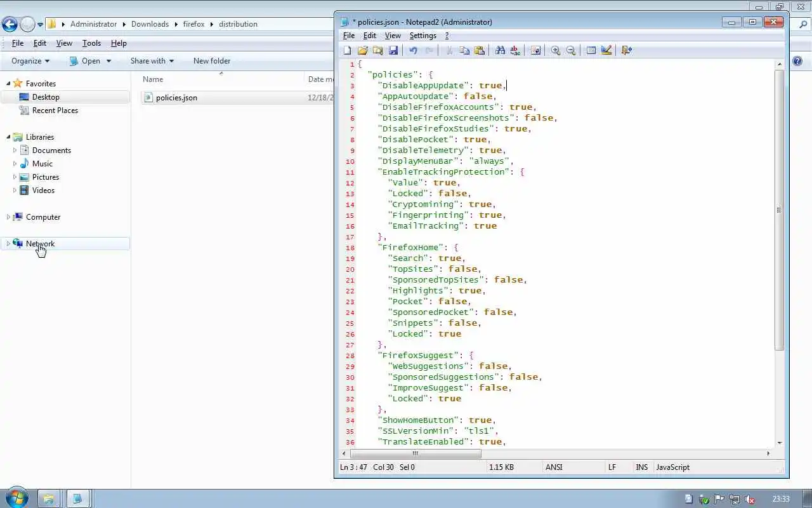The width and height of the screenshot is (812, 508).
Task: Select Desktop under Favorites
Action: pos(46,97)
